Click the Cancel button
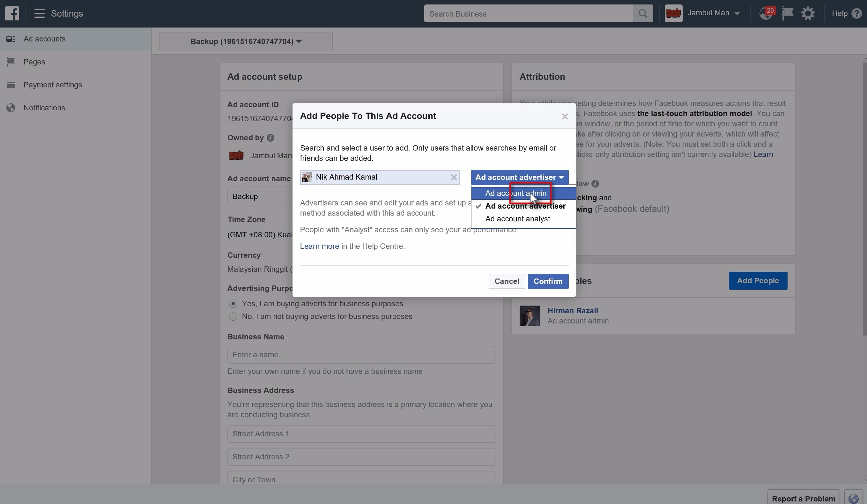 point(507,281)
